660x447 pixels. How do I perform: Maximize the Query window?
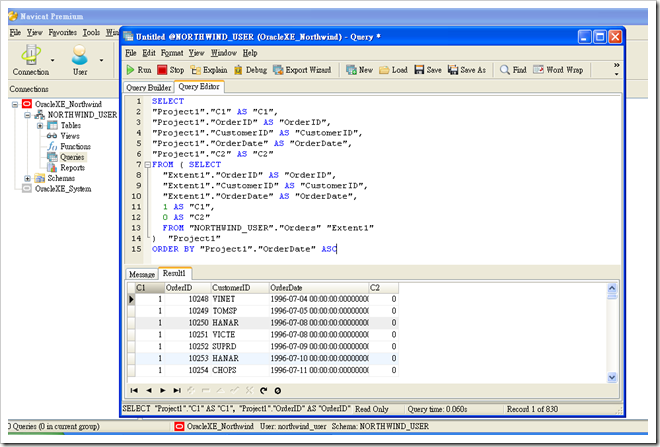(600, 37)
